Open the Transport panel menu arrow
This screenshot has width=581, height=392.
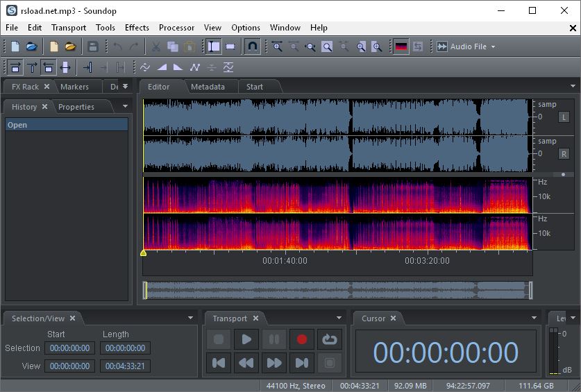pos(337,318)
